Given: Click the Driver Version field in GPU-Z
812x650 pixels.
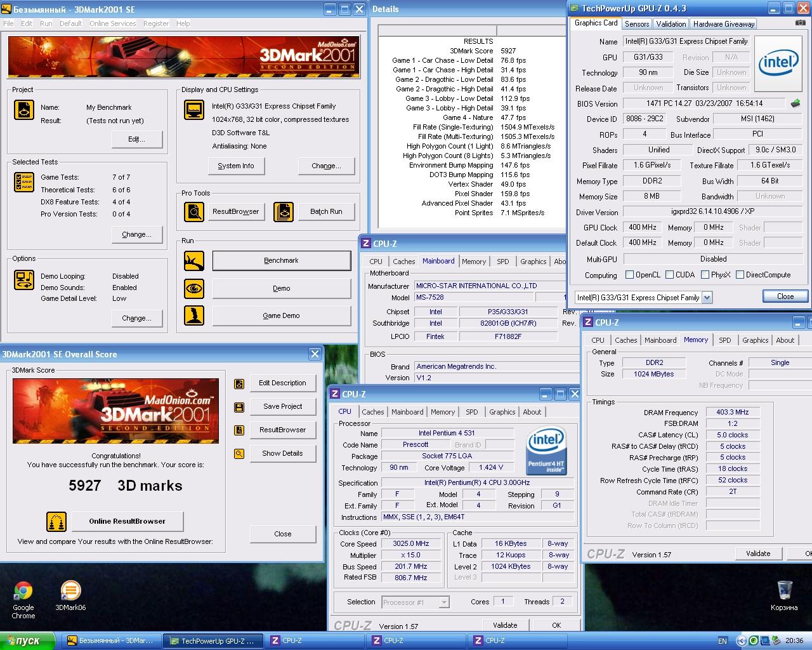Looking at the screenshot, I should (714, 212).
